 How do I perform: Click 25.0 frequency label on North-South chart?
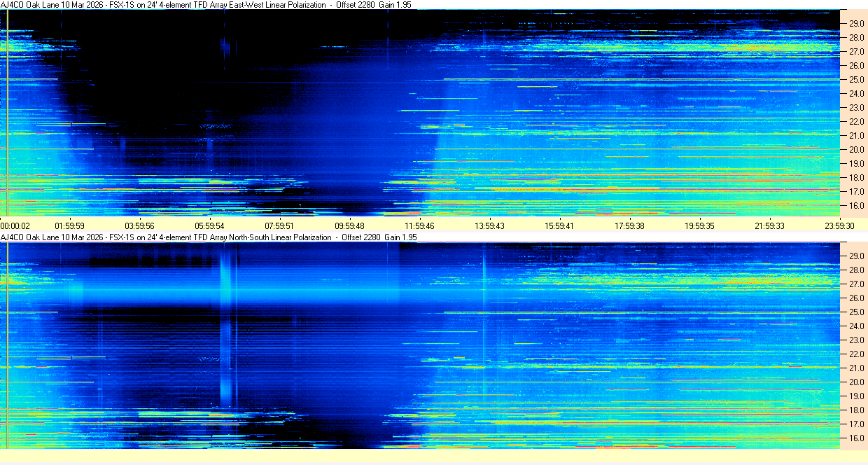tap(857, 312)
